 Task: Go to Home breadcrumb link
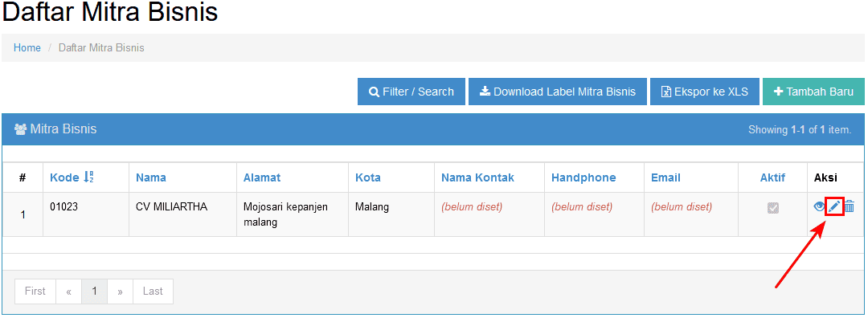(27, 48)
